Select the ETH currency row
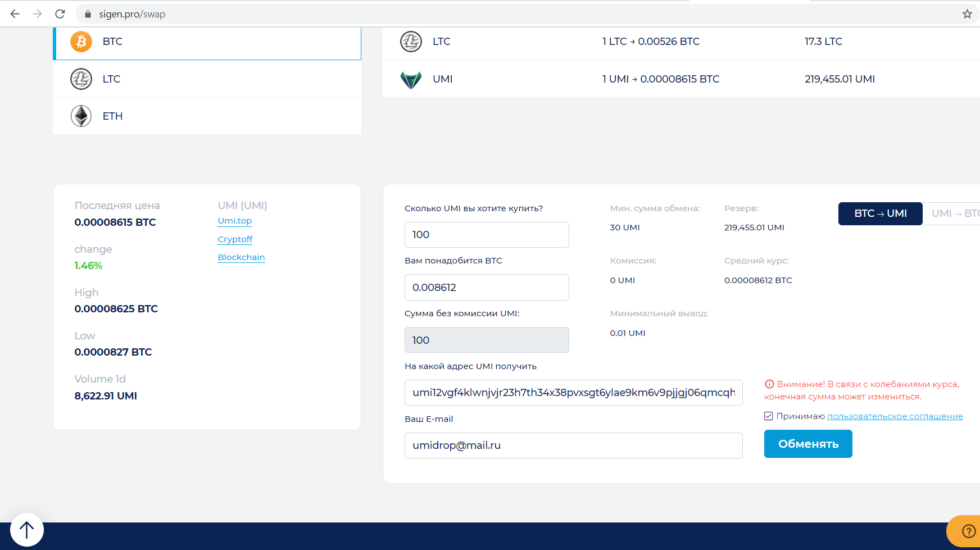Screen dimensions: 980x550 pos(207,116)
